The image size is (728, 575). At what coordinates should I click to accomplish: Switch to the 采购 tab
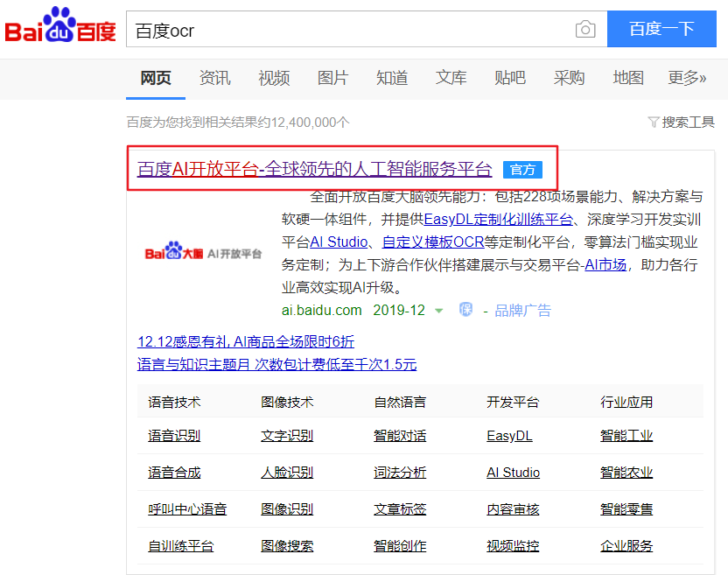click(x=569, y=78)
